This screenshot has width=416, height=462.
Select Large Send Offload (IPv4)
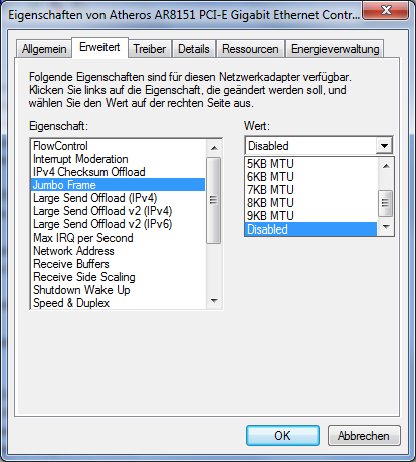[118, 198]
